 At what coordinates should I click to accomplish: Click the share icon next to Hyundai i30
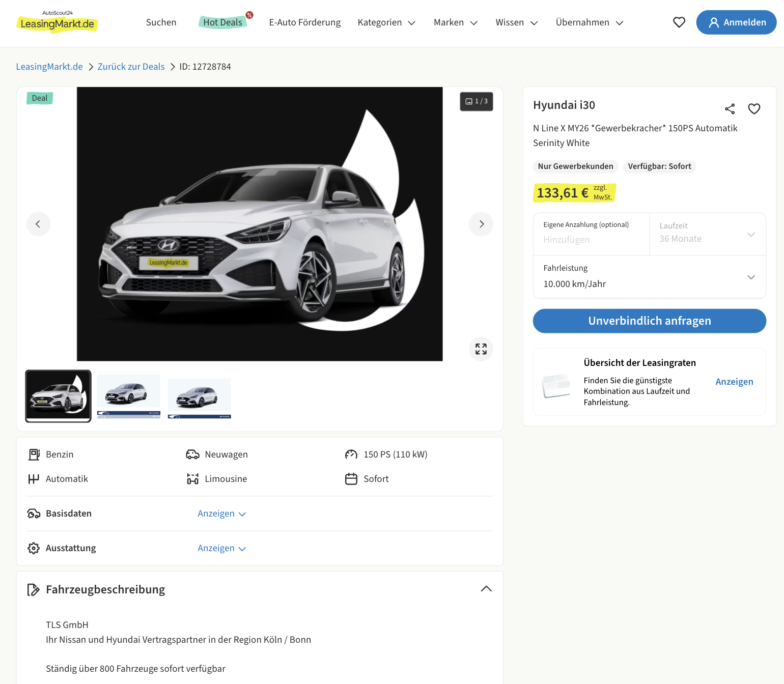point(730,109)
